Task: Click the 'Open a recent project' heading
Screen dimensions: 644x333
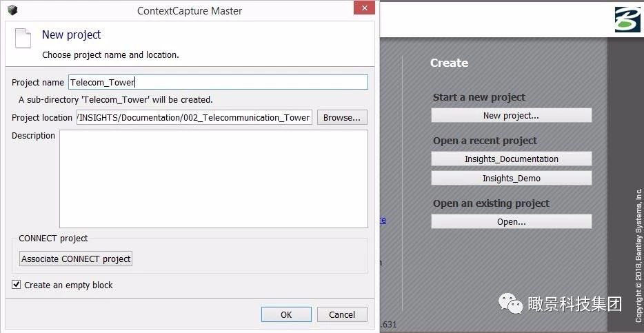Action: [x=485, y=141]
